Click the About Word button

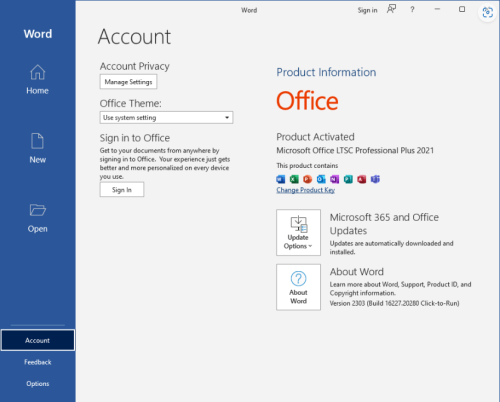pos(298,287)
